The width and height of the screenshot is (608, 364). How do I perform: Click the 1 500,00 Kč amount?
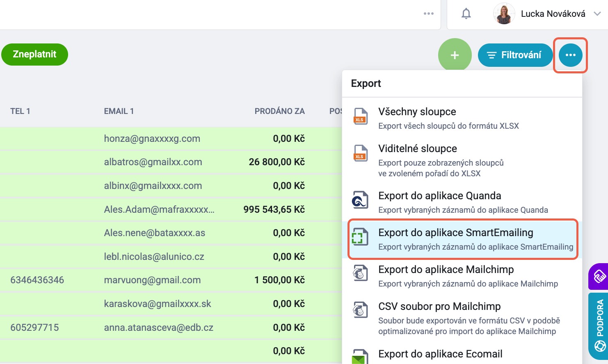pos(279,280)
